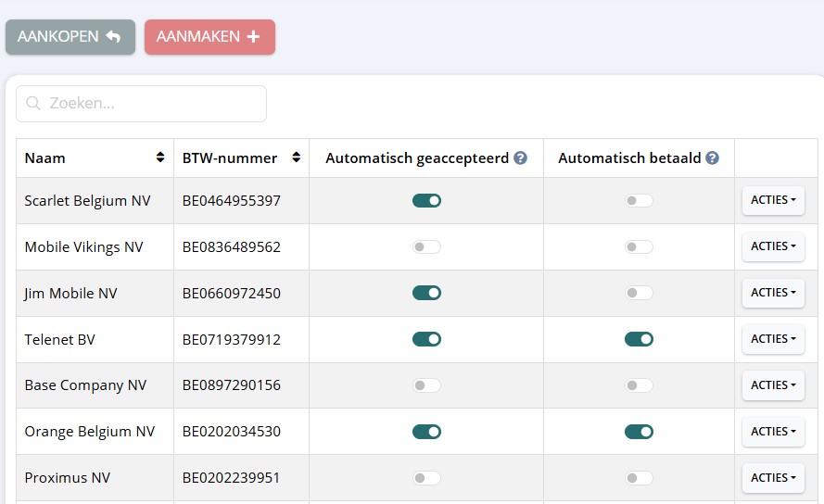
Task: Disable auto-accept for Scarlet Belgium NV
Action: (x=426, y=200)
